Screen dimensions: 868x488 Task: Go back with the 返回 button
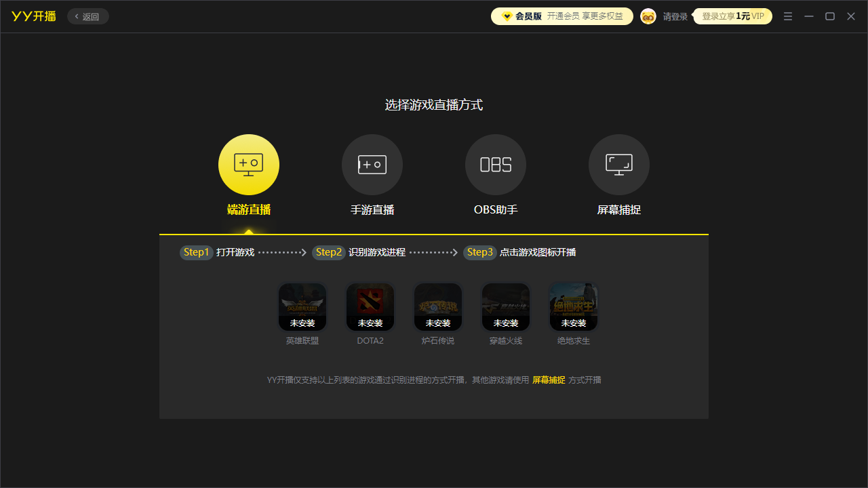coord(88,16)
